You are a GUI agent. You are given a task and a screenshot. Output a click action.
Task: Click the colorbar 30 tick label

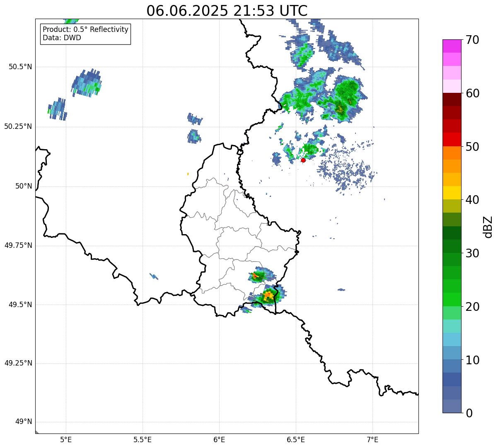(x=472, y=253)
